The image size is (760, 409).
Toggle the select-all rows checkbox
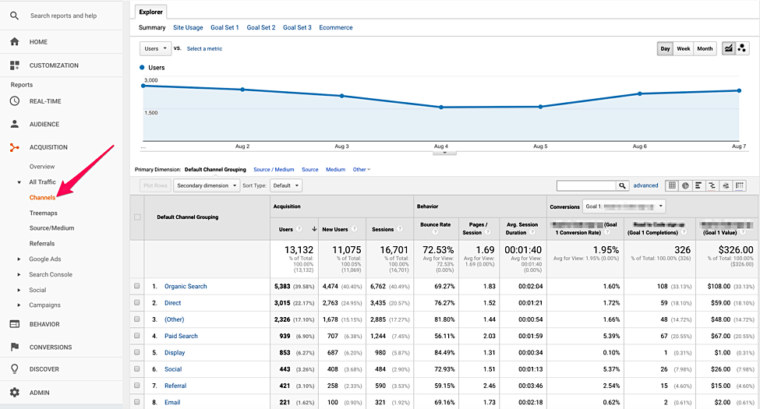(137, 217)
